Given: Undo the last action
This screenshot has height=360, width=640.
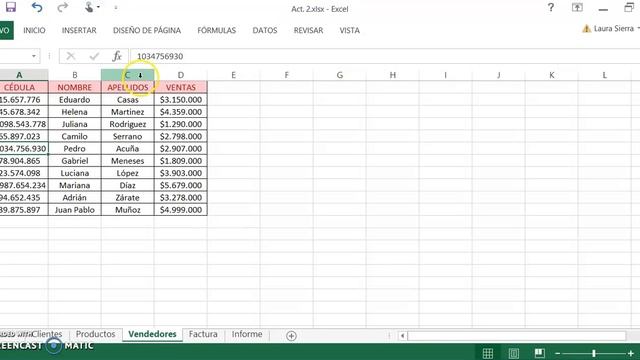Looking at the screenshot, I should tap(37, 7).
